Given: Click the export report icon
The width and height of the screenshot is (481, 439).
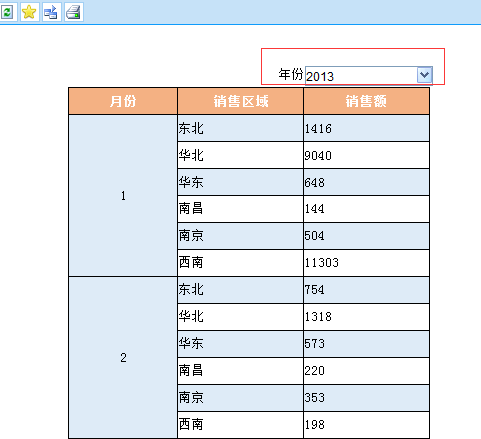Looking at the screenshot, I should (x=51, y=12).
